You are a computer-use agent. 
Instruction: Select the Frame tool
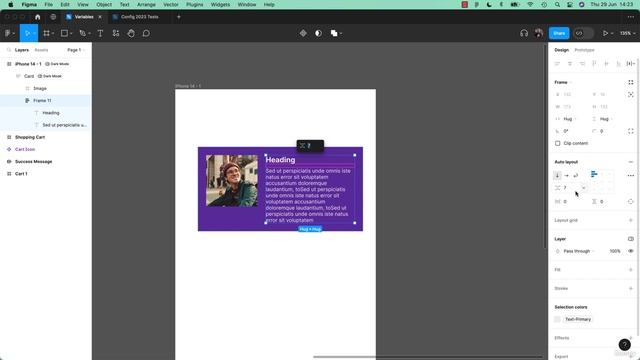(x=47, y=33)
